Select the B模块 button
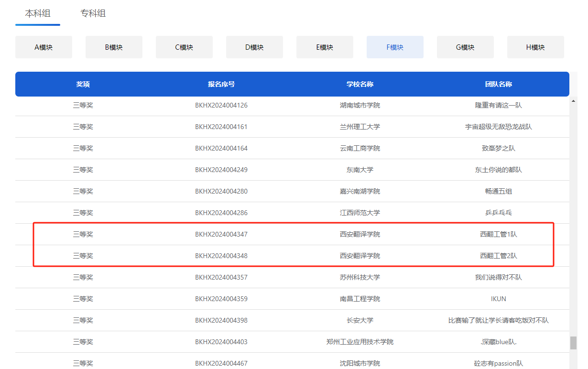The height and width of the screenshot is (369, 588). tap(114, 47)
